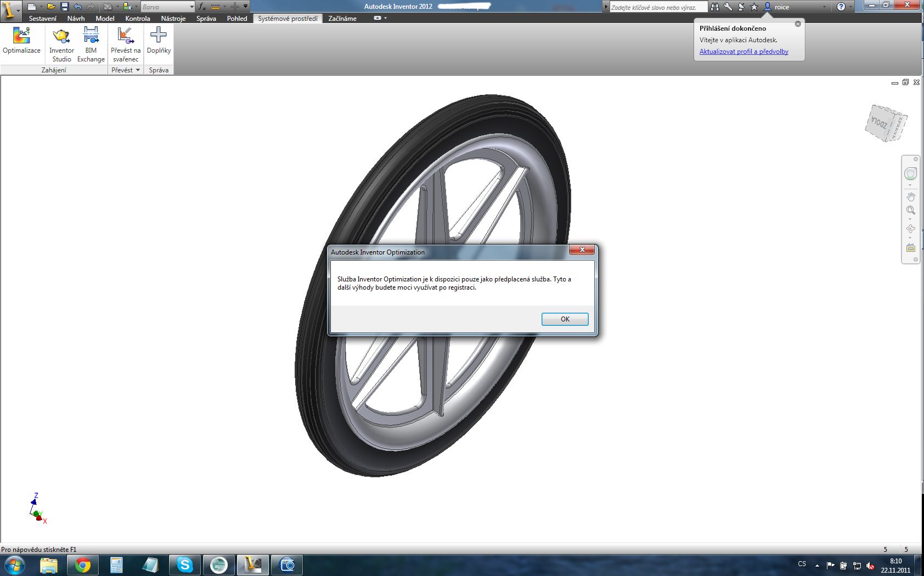
Task: Open the roice account dropdown arrow
Action: coord(824,7)
